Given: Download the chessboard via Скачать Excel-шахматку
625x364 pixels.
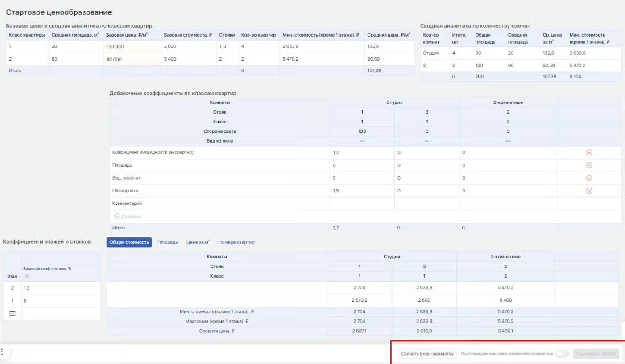Looking at the screenshot, I should coord(427,354).
